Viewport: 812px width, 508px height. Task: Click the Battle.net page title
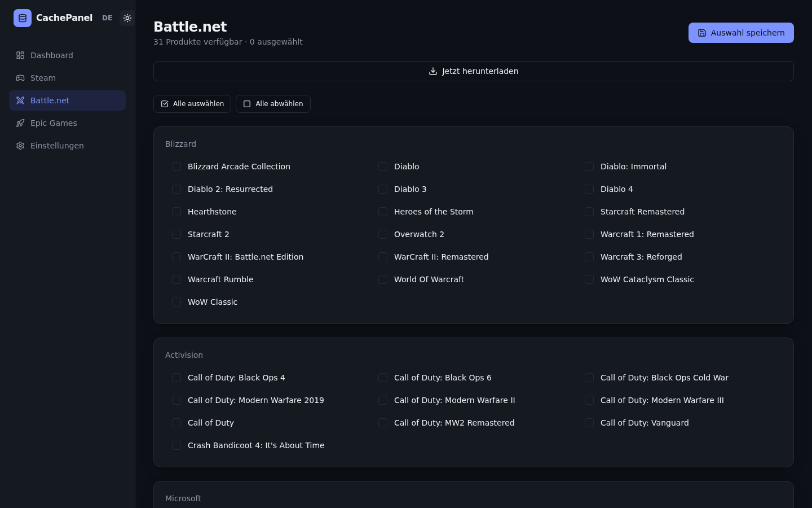pos(190,27)
